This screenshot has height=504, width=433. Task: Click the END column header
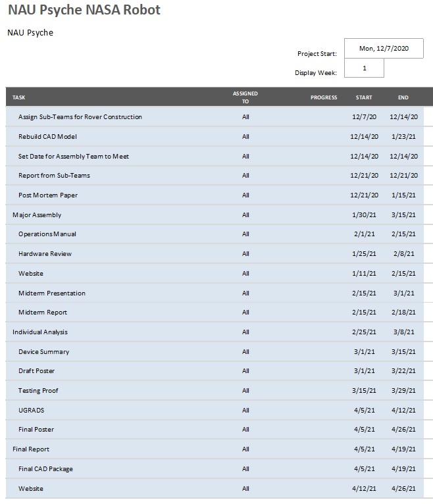click(403, 97)
